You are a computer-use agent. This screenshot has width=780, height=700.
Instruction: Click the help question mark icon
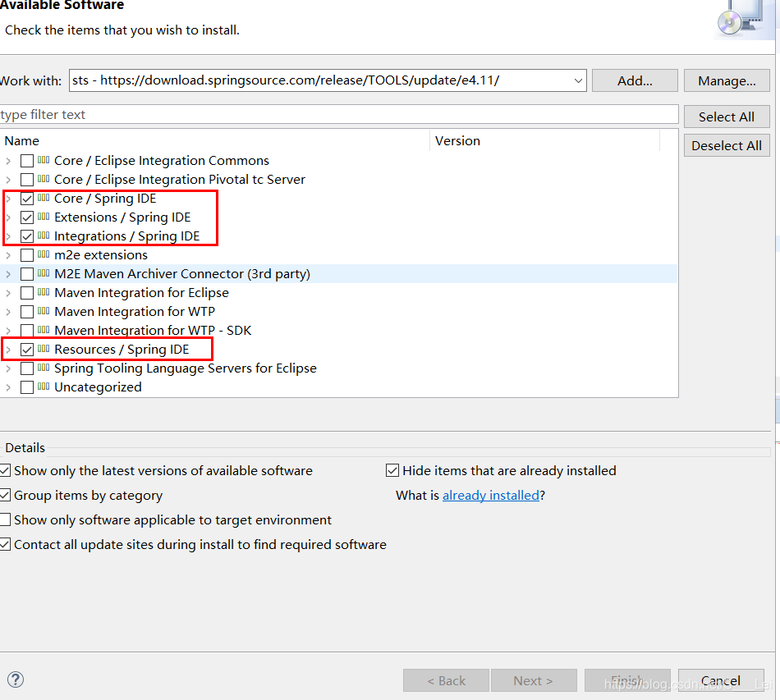[16, 679]
